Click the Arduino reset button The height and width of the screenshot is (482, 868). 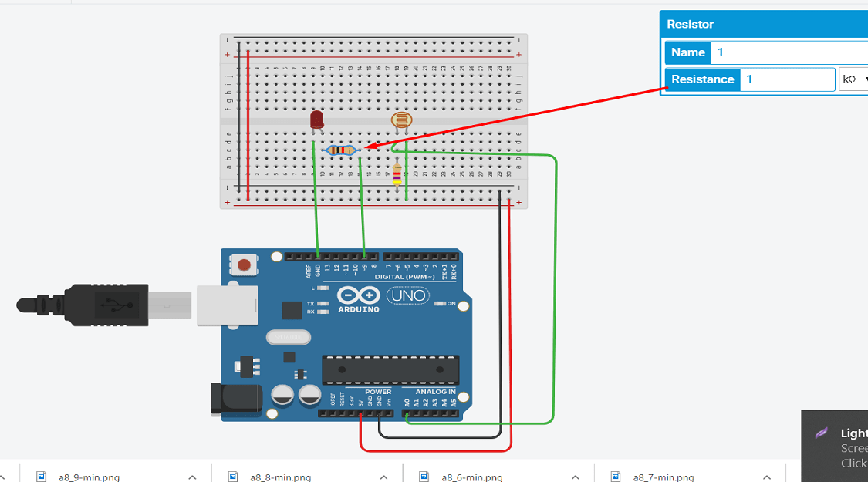click(x=244, y=265)
